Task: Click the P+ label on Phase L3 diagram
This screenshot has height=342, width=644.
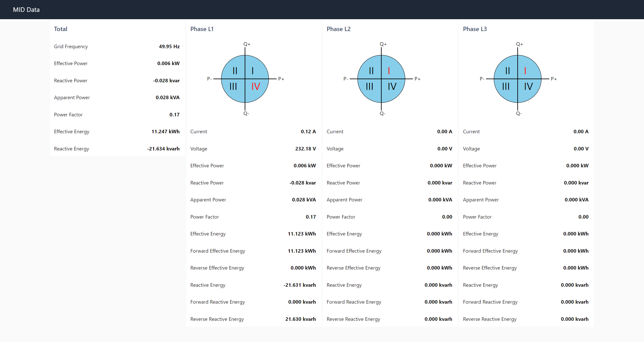Action: pos(554,79)
